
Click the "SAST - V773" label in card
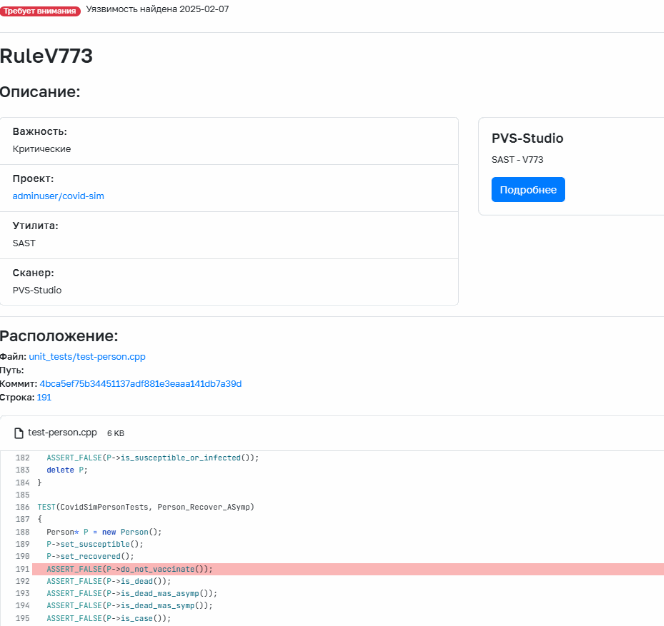[517, 160]
